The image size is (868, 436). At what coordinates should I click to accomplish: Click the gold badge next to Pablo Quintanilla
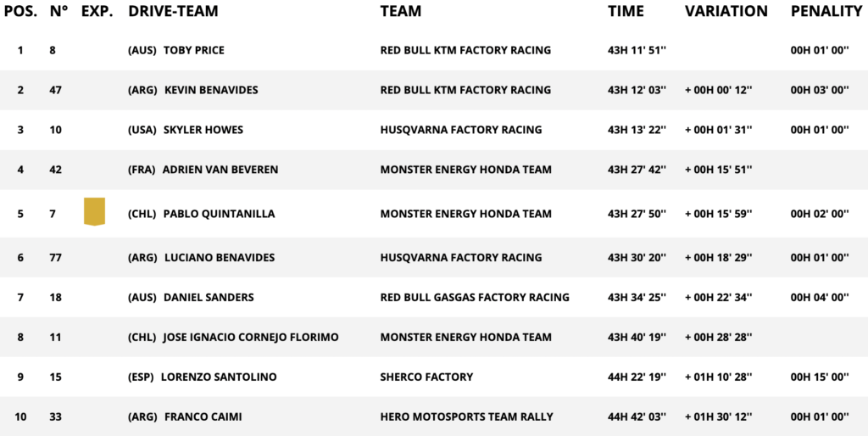coord(94,211)
